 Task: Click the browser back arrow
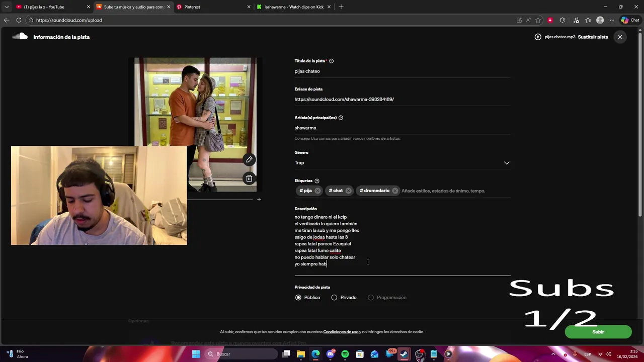(x=7, y=20)
